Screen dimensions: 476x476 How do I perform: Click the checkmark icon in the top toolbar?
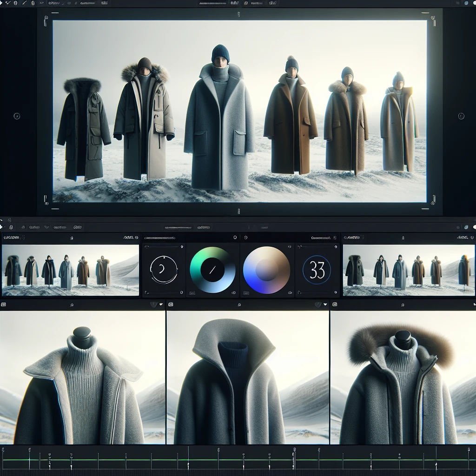click(8, 3)
